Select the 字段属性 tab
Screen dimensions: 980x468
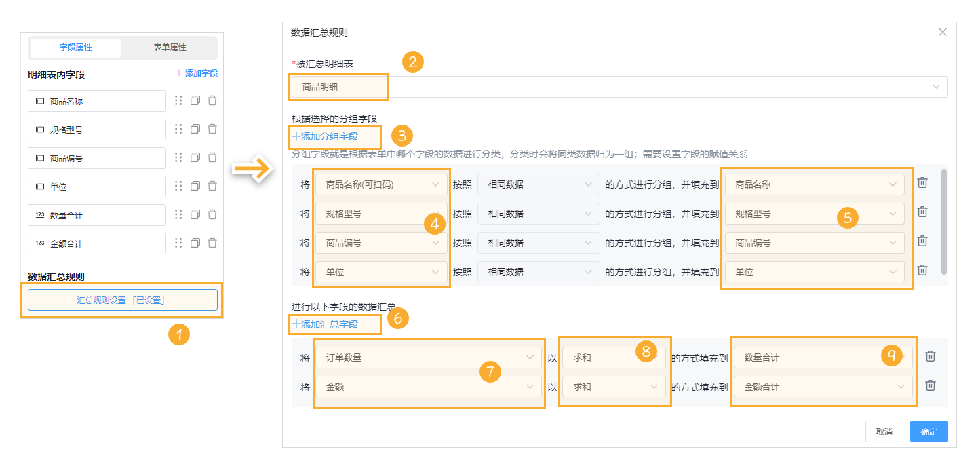[75, 47]
